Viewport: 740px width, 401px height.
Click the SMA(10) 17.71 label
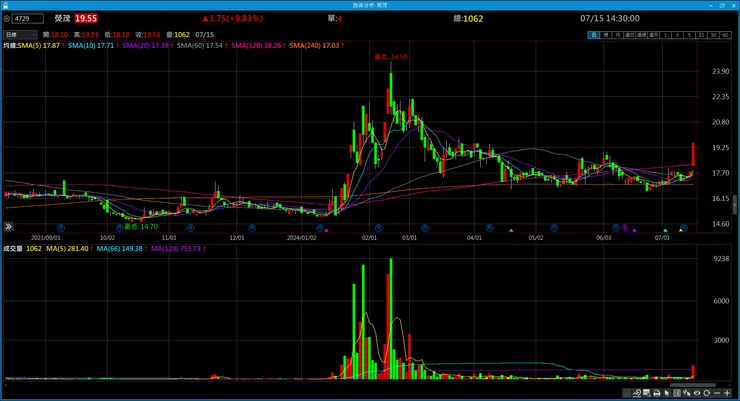93,45
